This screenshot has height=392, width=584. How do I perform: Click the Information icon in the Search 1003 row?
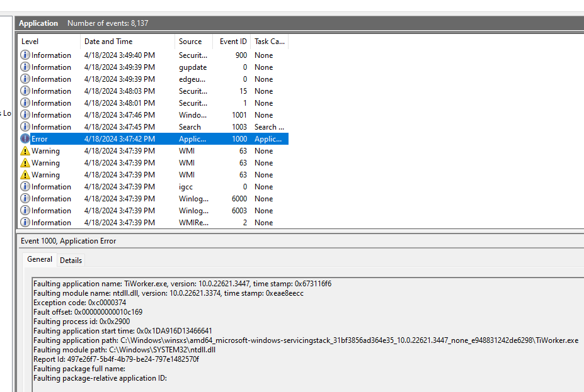tap(25, 126)
